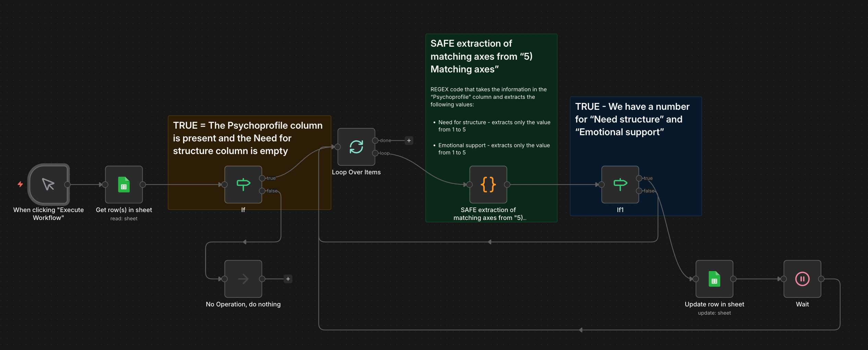Click the If node false output connector
This screenshot has height=350, width=868.
262,191
